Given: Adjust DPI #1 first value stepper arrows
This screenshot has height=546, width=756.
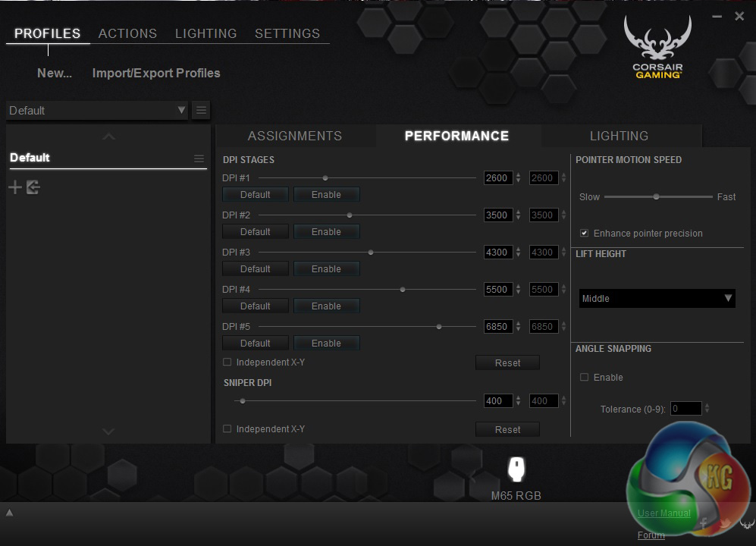Looking at the screenshot, I should 518,178.
